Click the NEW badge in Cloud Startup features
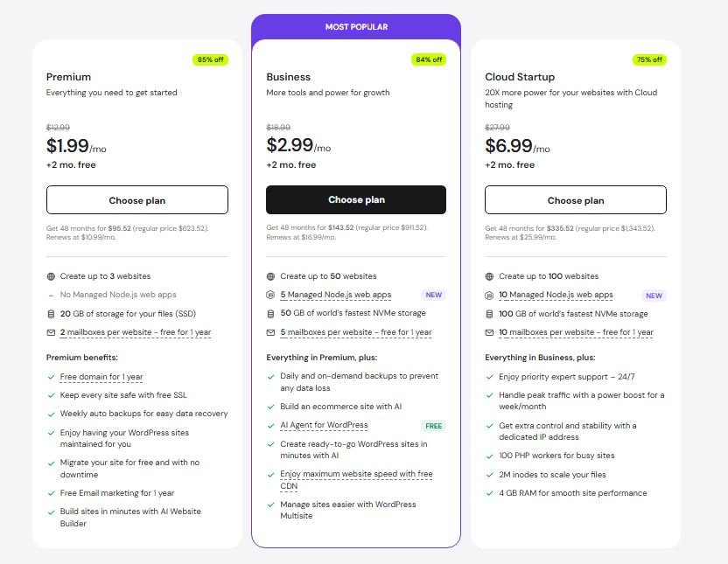Screen dimensions: 728x564 pos(654,295)
